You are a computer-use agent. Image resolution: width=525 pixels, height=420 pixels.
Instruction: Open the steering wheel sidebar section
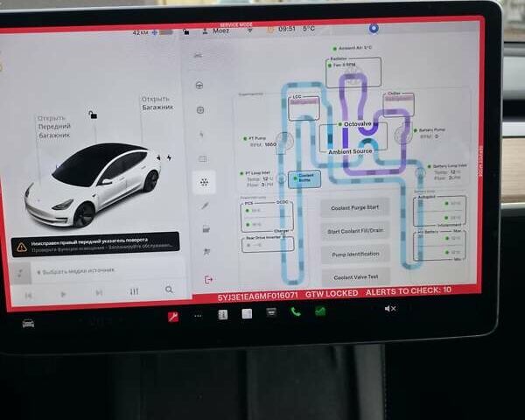click(199, 85)
